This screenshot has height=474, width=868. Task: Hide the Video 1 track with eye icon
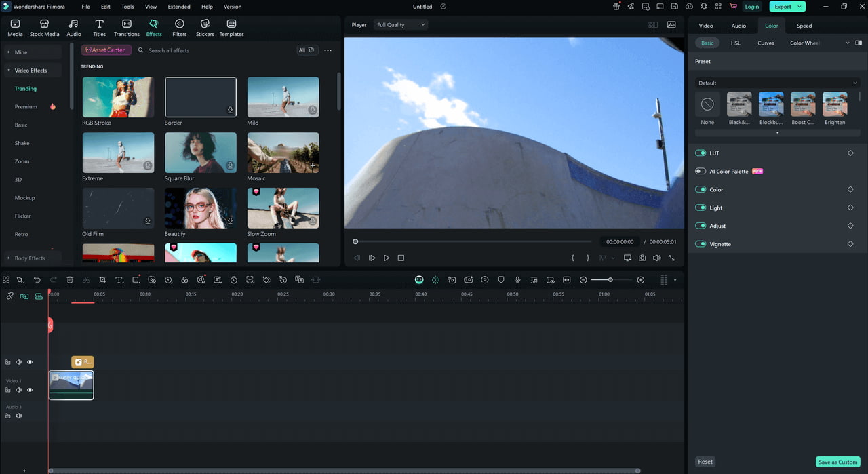click(x=30, y=390)
